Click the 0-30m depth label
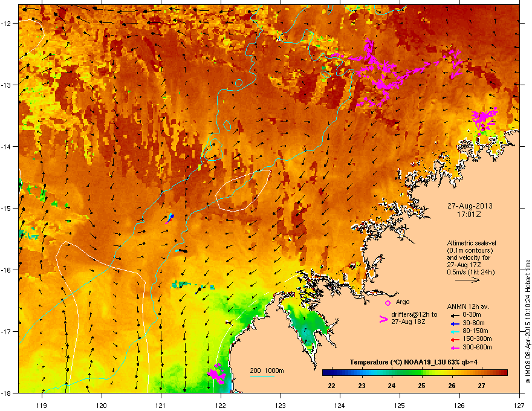Screen dimensions: 532x411 click(x=472, y=315)
